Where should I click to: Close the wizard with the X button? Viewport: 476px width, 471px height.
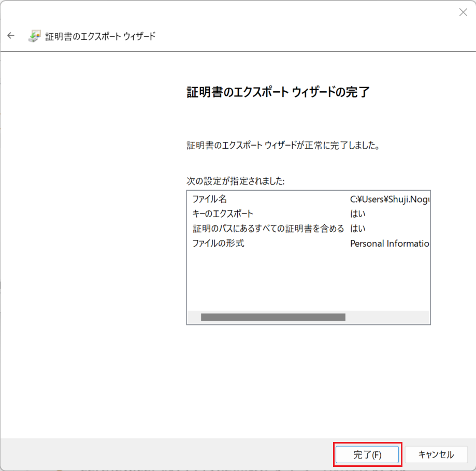(x=463, y=12)
